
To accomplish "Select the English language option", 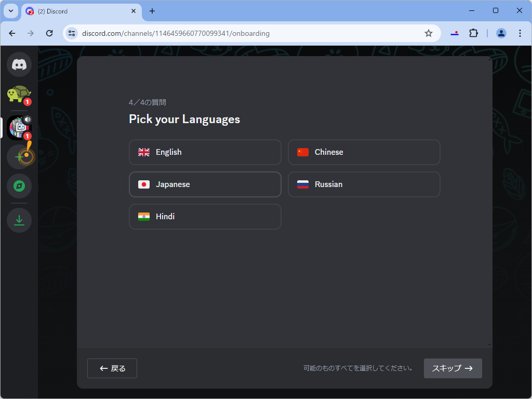I will 205,152.
